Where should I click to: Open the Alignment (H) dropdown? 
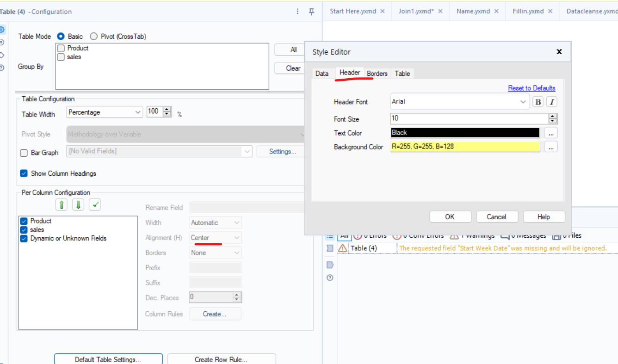click(x=235, y=237)
